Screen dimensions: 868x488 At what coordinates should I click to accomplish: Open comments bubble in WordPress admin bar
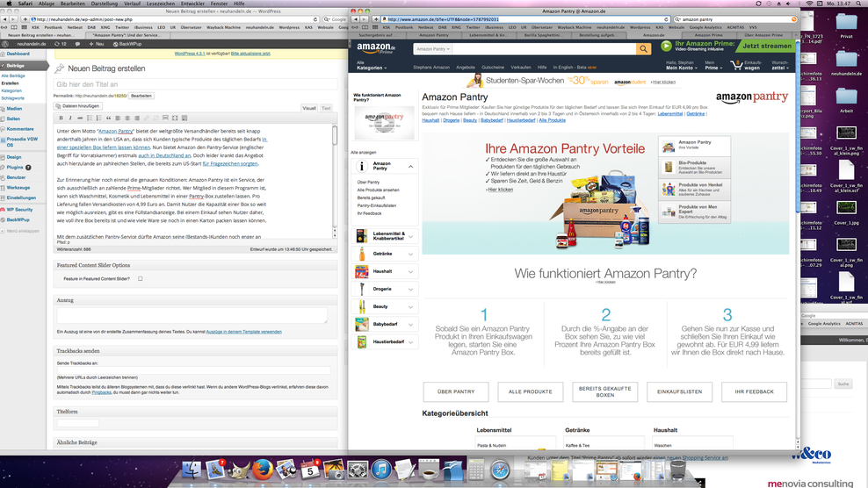click(x=77, y=44)
